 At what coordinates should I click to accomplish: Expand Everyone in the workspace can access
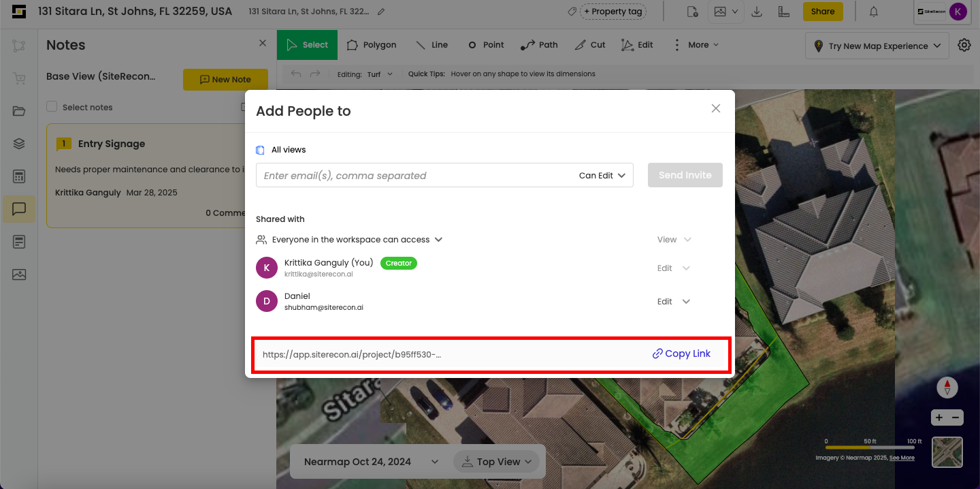tap(439, 240)
